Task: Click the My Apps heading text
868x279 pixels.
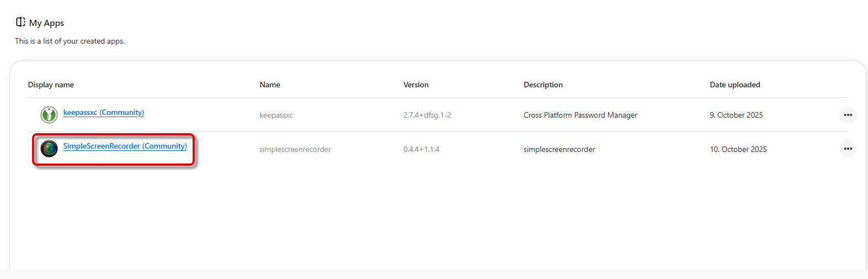Action: tap(46, 23)
